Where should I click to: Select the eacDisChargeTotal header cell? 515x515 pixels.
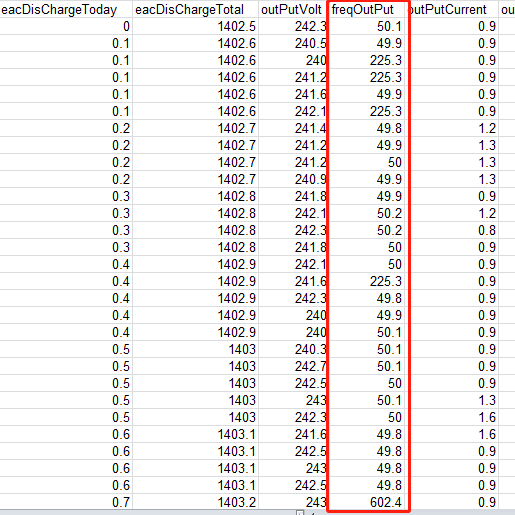[195, 9]
